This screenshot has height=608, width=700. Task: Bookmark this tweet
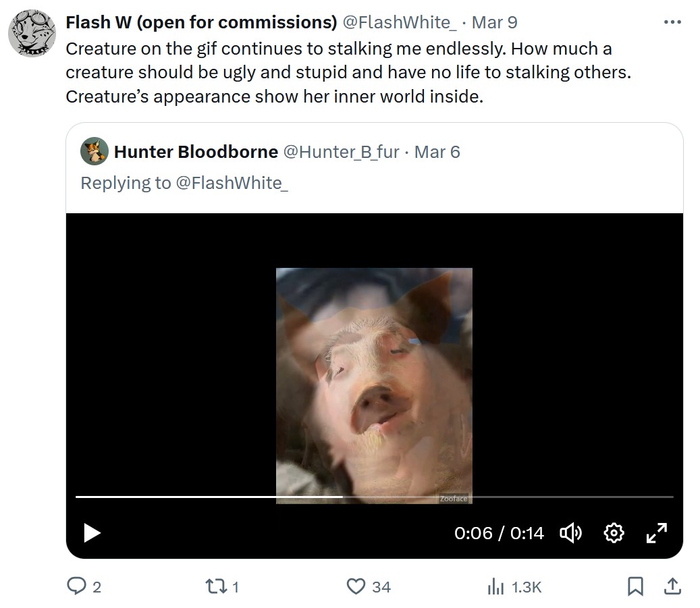point(635,586)
